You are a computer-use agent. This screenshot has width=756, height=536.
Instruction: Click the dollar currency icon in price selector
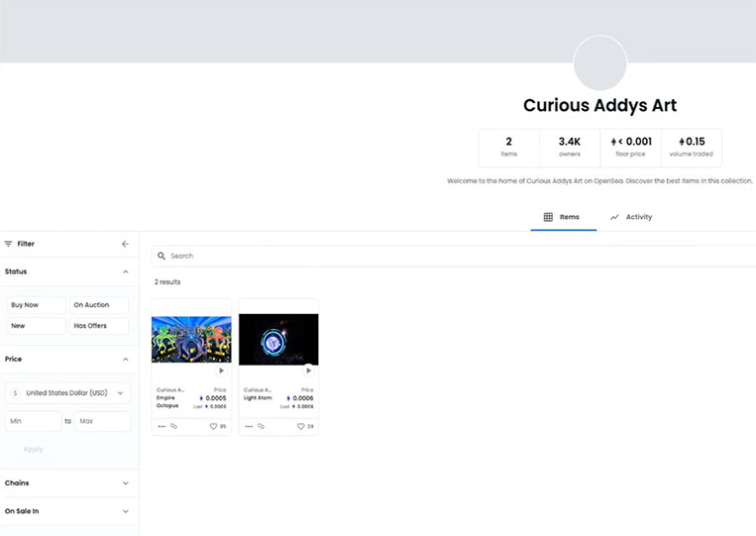(16, 393)
